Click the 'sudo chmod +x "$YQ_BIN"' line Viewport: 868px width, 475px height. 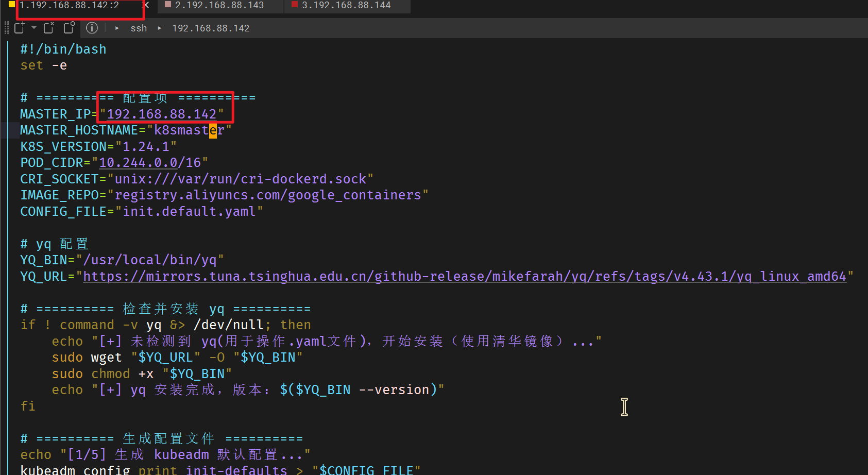coord(142,374)
